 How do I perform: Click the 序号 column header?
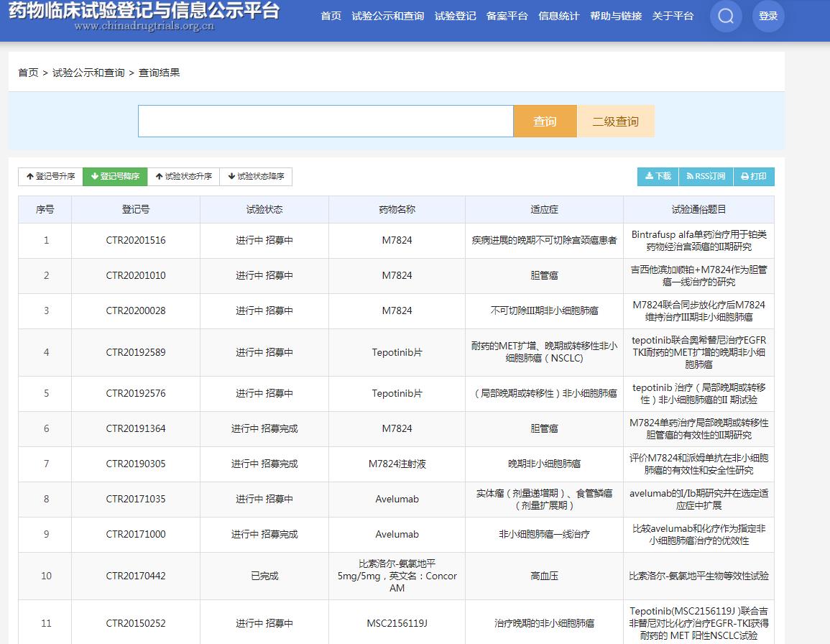coord(45,209)
